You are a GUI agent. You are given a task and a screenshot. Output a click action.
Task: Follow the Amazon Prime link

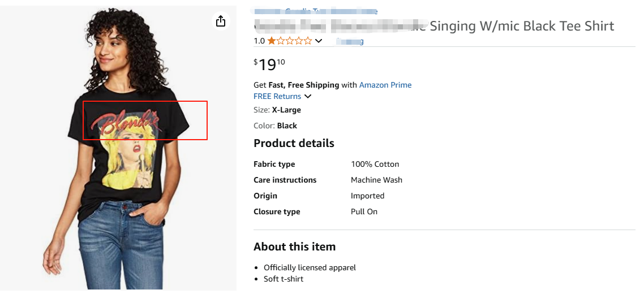(385, 85)
